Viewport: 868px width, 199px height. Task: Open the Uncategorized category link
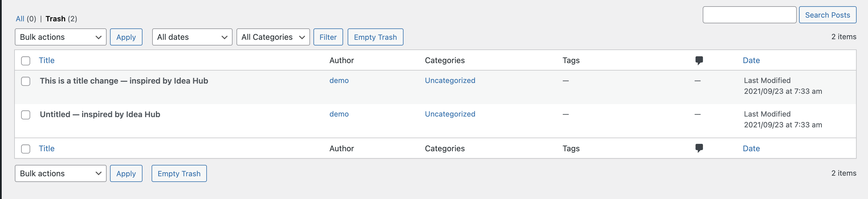coord(450,80)
